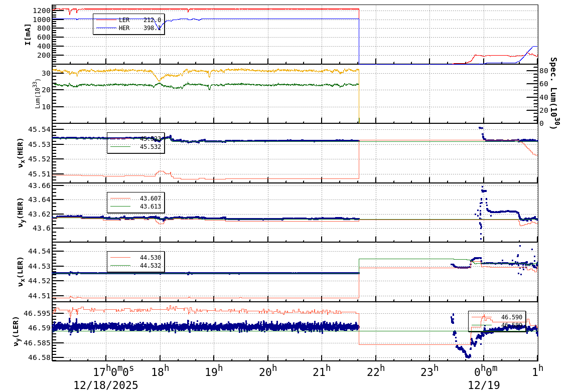This screenshot has width=579, height=392.
Task: Click the blue tune spike near midnight
Action: 482,190
